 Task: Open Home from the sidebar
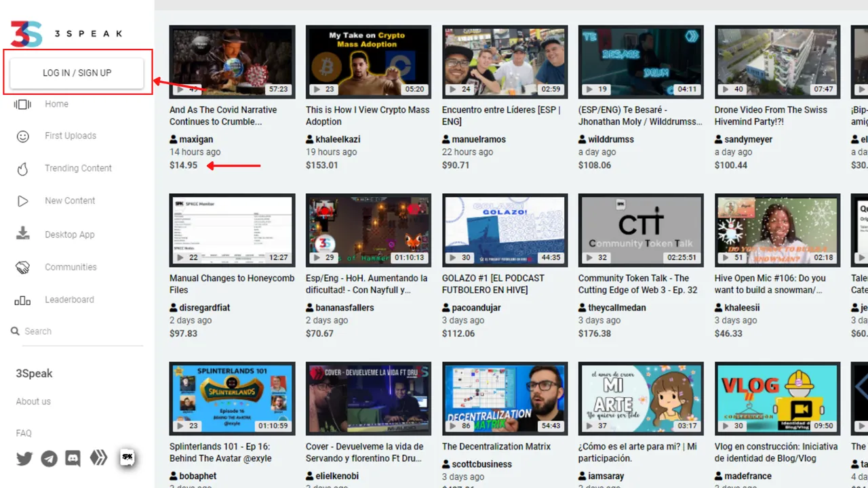tap(56, 104)
